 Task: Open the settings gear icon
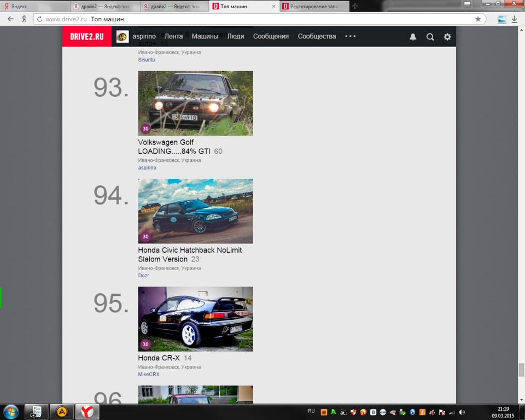(x=447, y=37)
